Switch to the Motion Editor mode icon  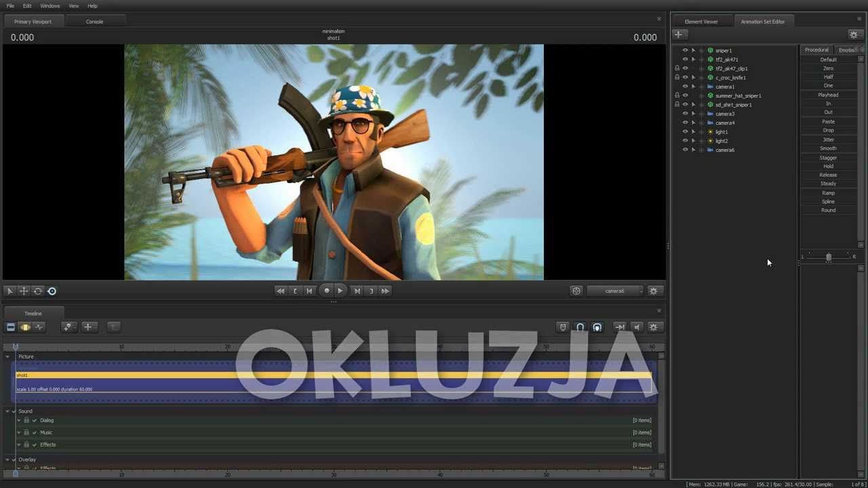point(24,327)
